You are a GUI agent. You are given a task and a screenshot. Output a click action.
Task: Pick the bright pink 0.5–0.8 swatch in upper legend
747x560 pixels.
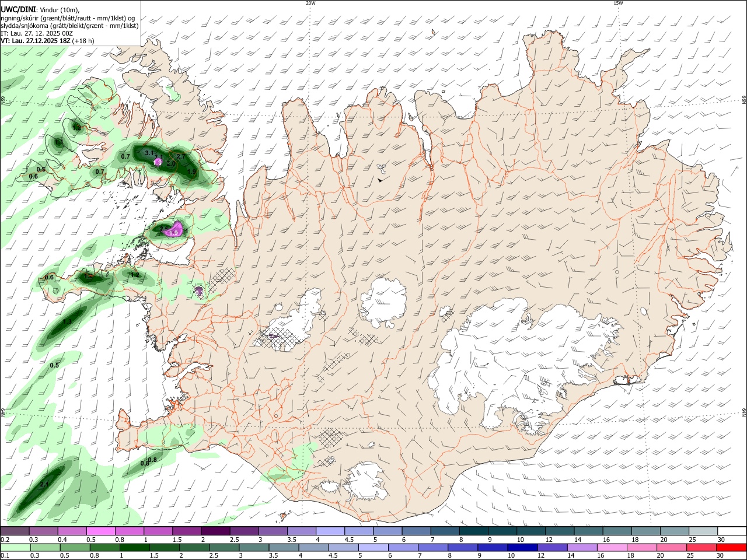click(100, 531)
